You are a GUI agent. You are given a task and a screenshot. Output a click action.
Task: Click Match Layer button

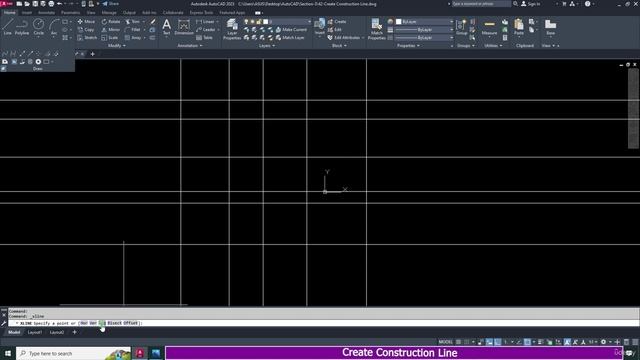click(290, 38)
